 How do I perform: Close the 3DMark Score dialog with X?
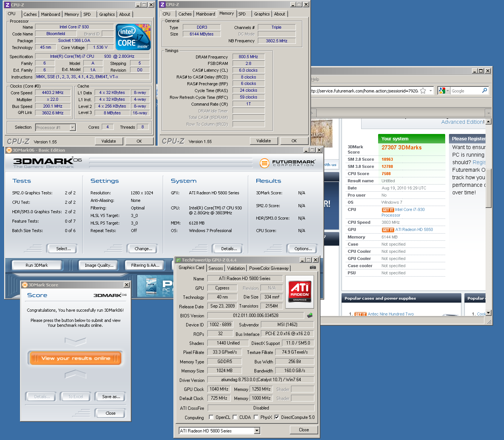[x=127, y=285]
